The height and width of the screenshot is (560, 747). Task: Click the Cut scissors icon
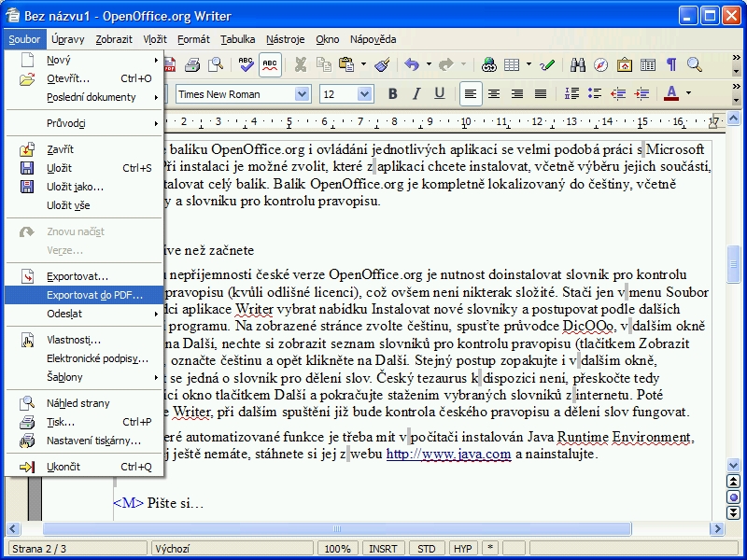(300, 64)
